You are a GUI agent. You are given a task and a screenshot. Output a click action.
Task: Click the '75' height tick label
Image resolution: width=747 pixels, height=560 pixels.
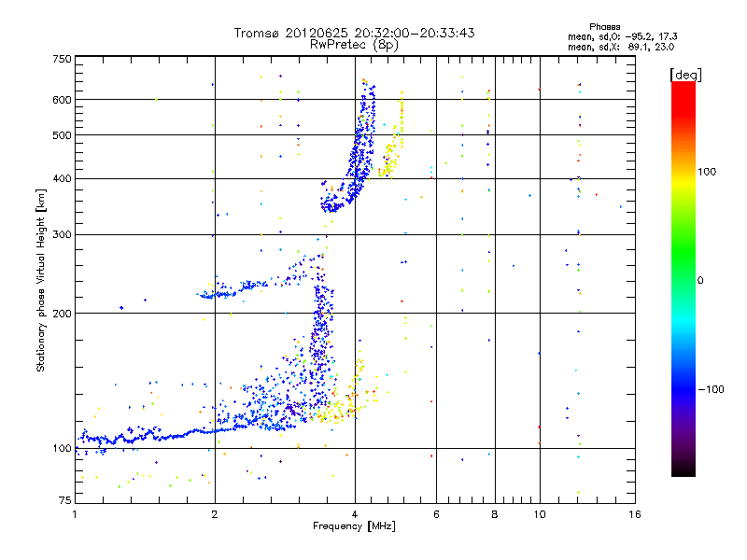coord(64,500)
